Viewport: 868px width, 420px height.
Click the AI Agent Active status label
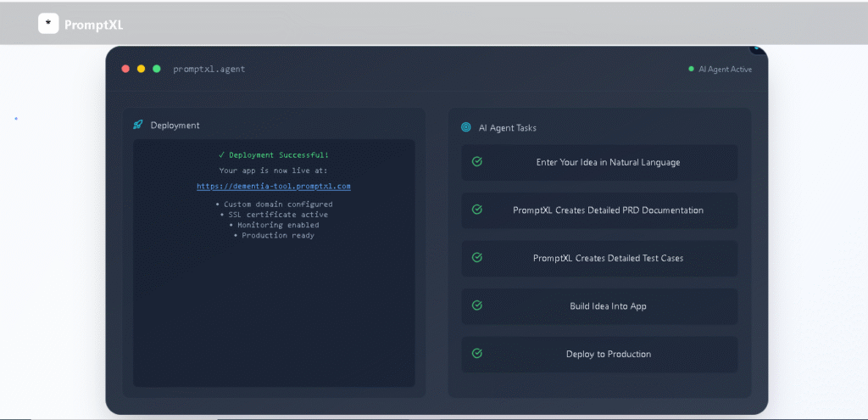726,70
